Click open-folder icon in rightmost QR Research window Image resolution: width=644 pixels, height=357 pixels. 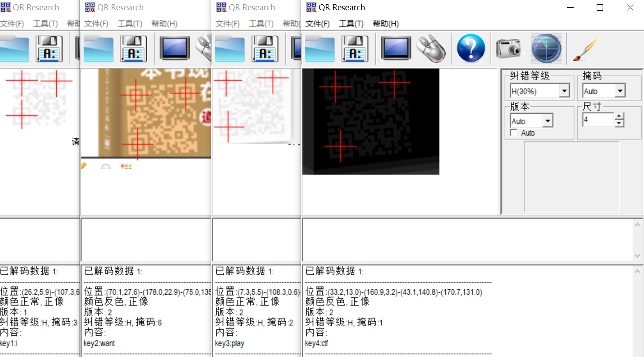(319, 49)
